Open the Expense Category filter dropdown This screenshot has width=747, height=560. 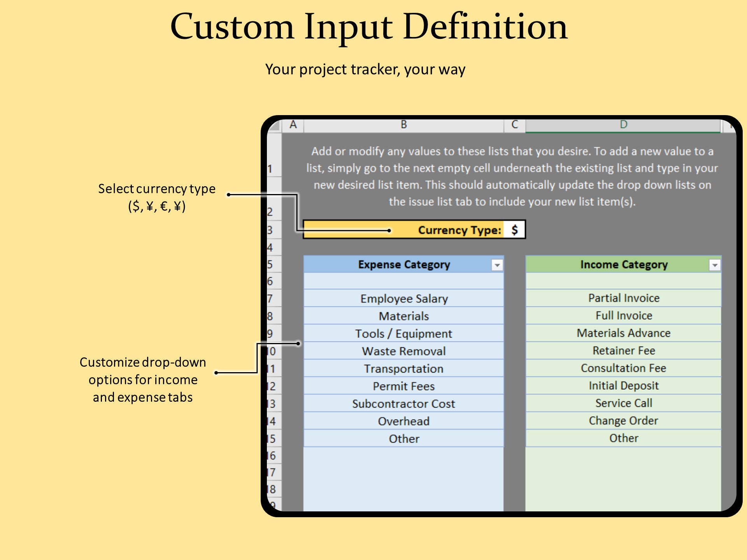[x=497, y=265]
